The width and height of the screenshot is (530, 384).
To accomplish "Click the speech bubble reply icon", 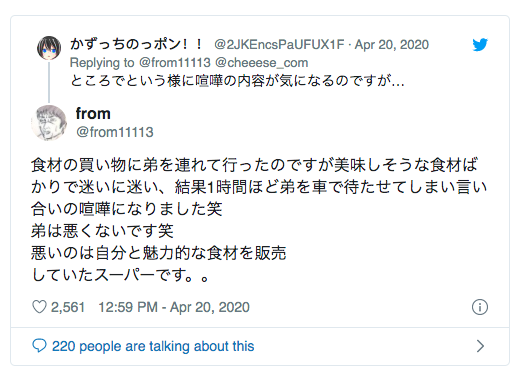I will click(39, 346).
